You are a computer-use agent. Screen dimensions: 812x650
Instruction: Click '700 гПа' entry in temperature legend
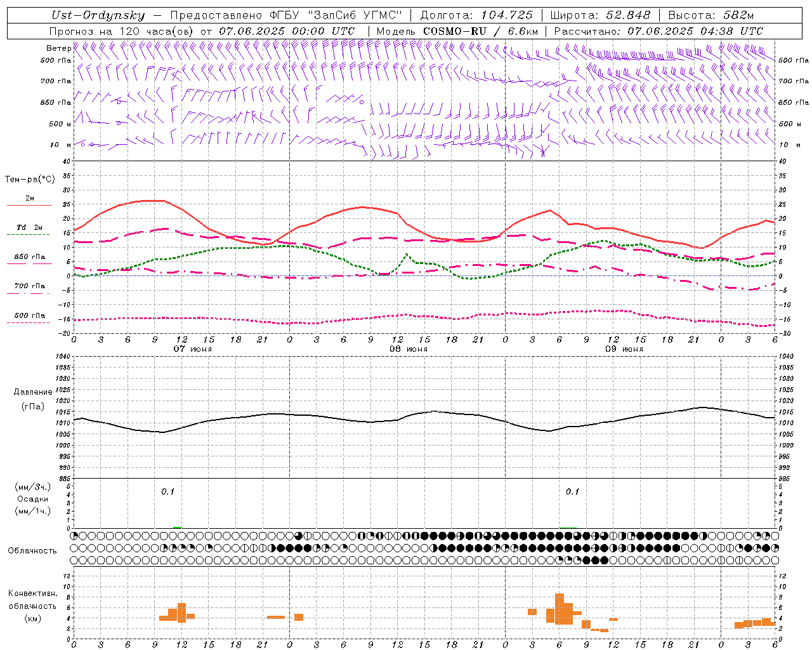point(30,286)
